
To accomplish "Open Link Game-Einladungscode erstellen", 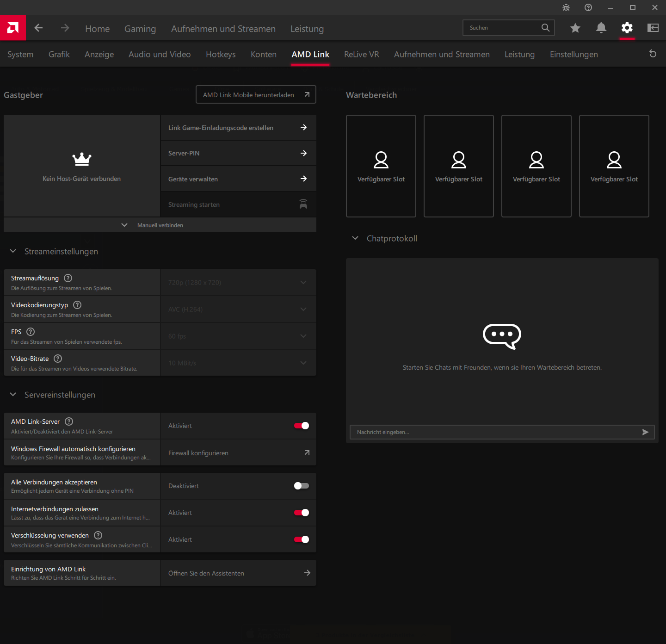I will click(x=239, y=128).
